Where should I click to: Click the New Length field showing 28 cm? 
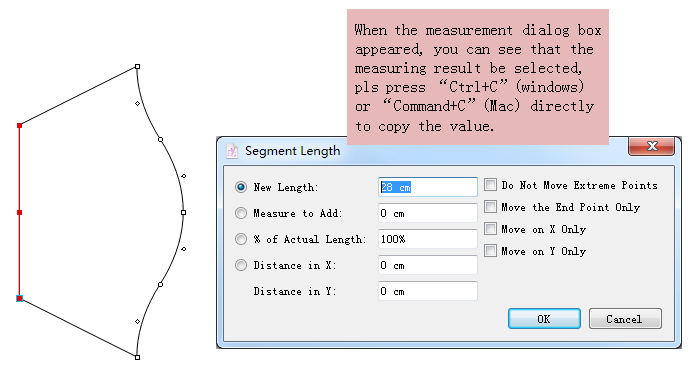point(427,187)
